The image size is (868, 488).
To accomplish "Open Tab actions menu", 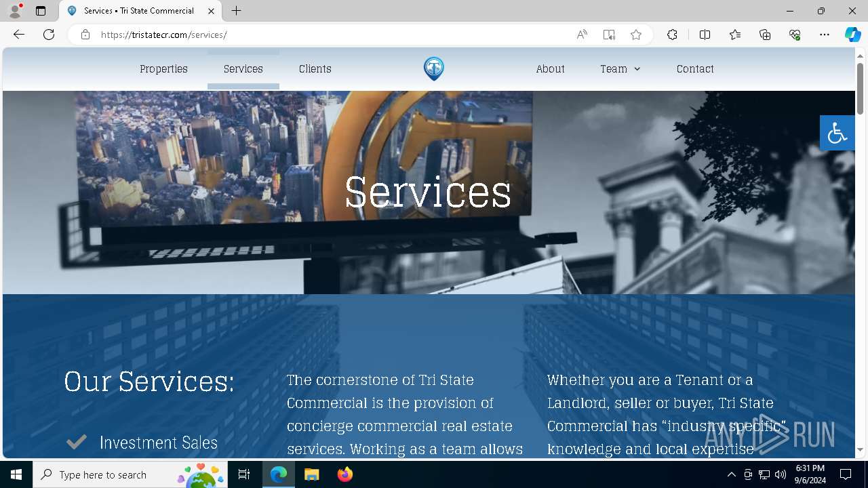I will pos(41,11).
